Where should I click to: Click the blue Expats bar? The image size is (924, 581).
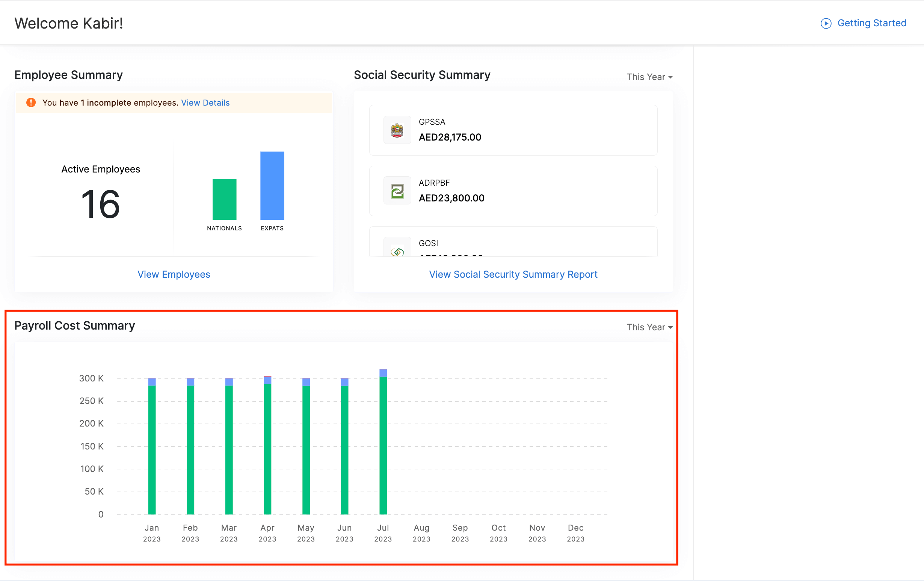pos(272,186)
